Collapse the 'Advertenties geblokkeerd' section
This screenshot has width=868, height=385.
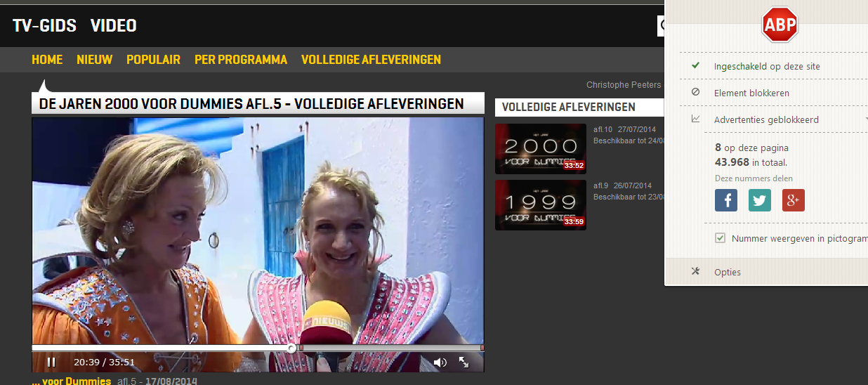click(865, 119)
